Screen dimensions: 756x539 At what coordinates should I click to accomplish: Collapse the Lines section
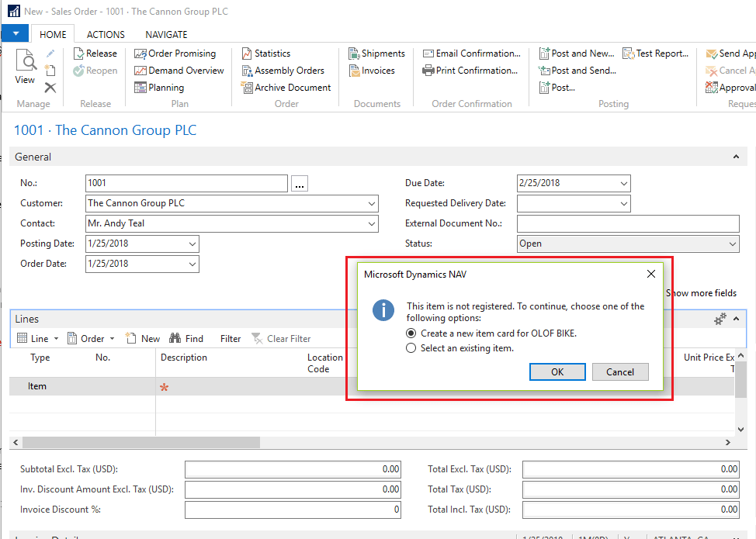pyautogui.click(x=737, y=319)
